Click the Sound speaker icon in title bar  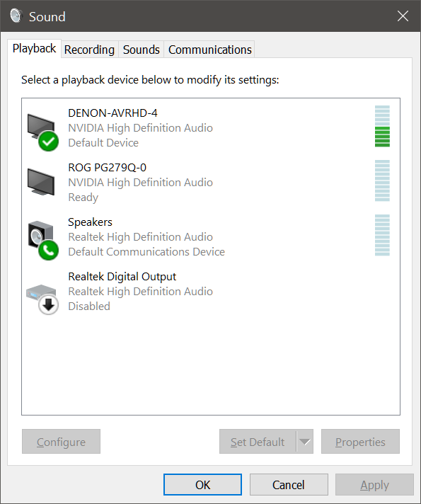(x=16, y=16)
